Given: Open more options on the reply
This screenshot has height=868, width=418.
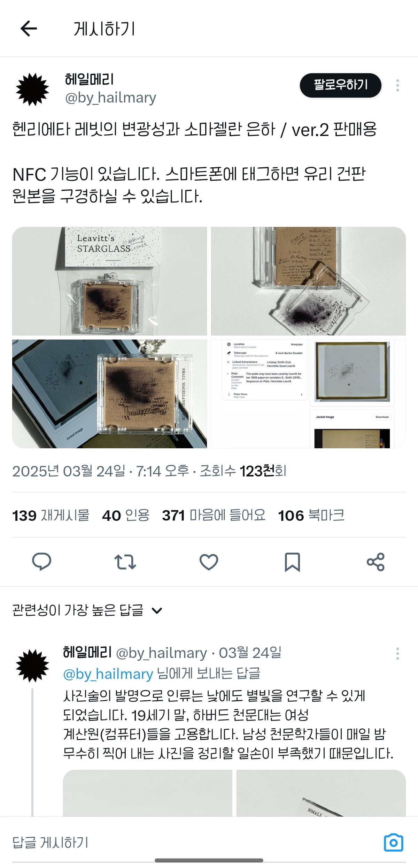Looking at the screenshot, I should [x=397, y=654].
